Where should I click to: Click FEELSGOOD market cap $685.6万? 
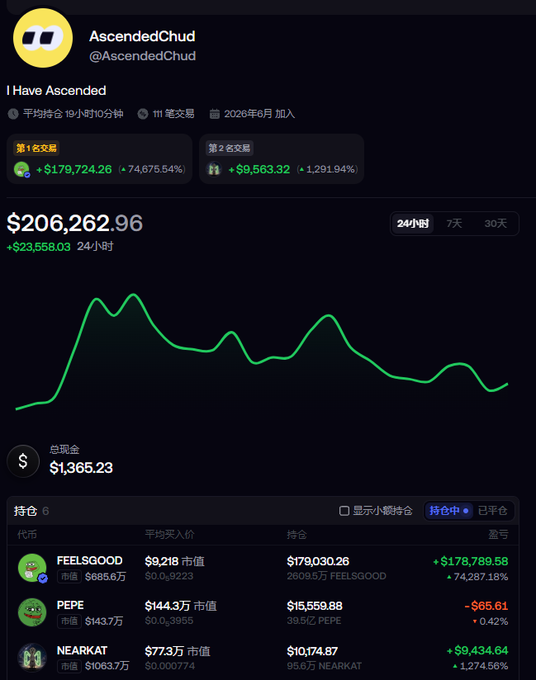tap(105, 577)
